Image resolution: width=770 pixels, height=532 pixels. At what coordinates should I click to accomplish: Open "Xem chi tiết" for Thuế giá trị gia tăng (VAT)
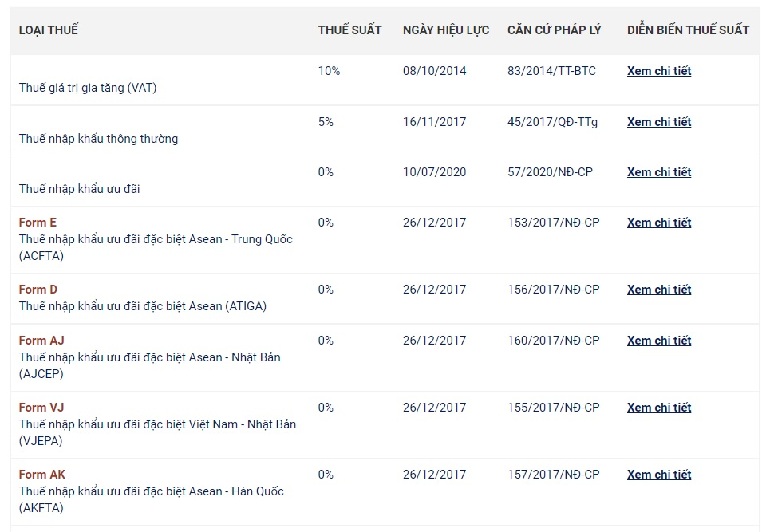658,71
